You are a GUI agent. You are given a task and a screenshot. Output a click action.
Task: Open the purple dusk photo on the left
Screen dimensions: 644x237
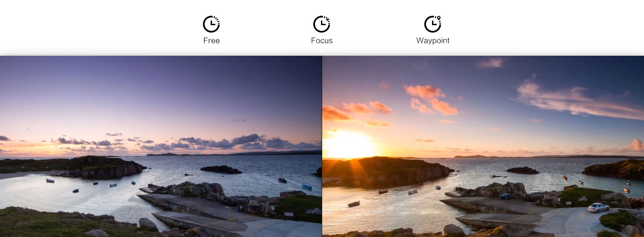pos(161,146)
